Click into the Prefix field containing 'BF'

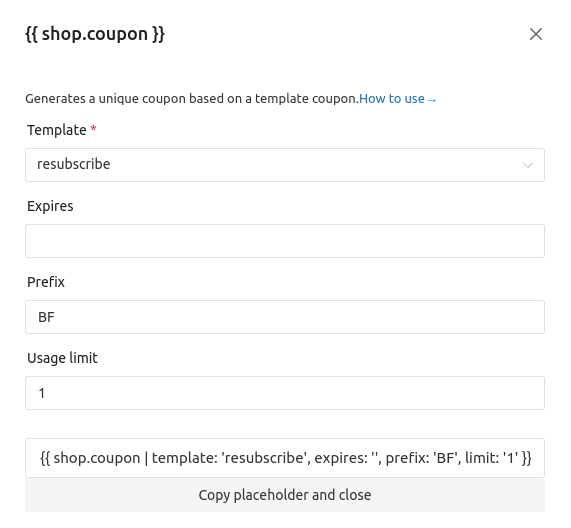coord(285,317)
